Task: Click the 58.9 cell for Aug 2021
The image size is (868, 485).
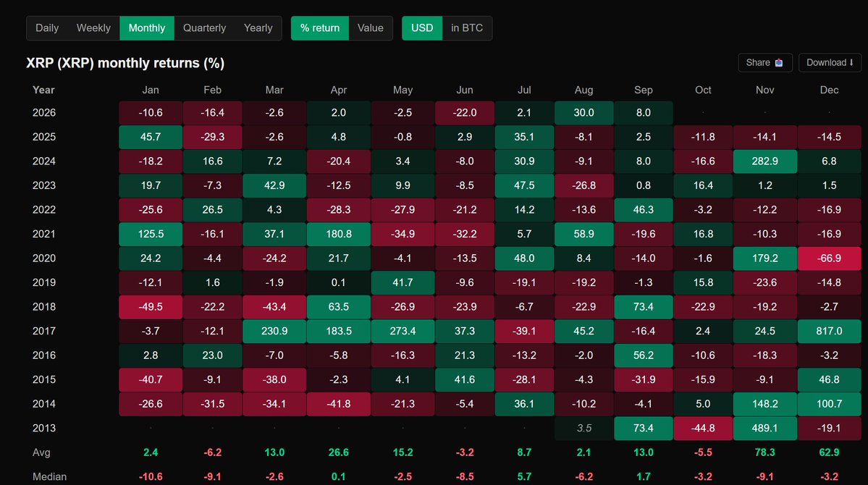Action: click(584, 235)
